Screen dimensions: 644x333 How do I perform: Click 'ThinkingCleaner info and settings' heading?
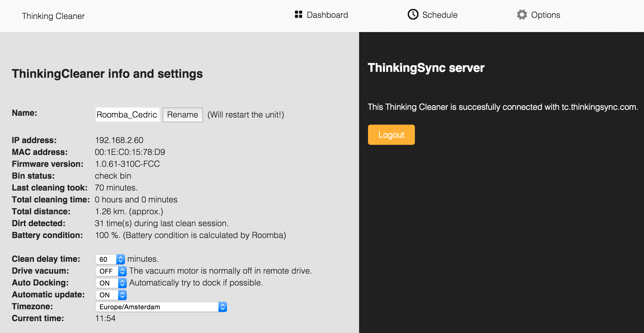[107, 74]
